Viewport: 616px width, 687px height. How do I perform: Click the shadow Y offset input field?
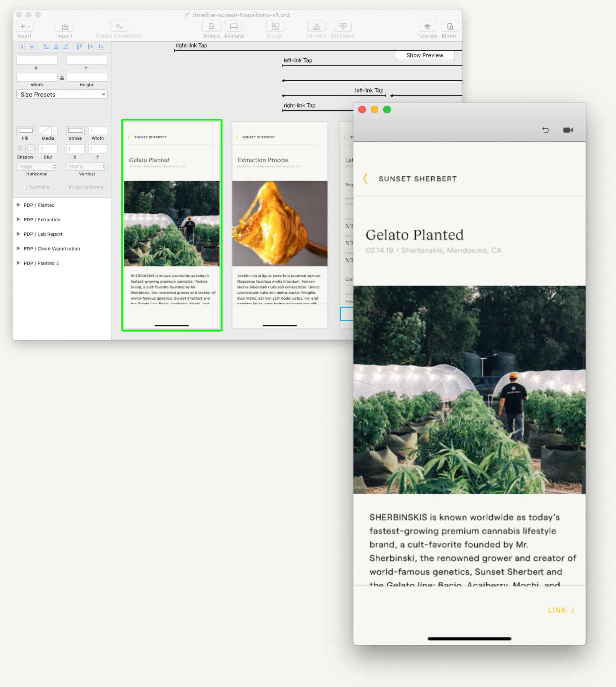[x=98, y=149]
